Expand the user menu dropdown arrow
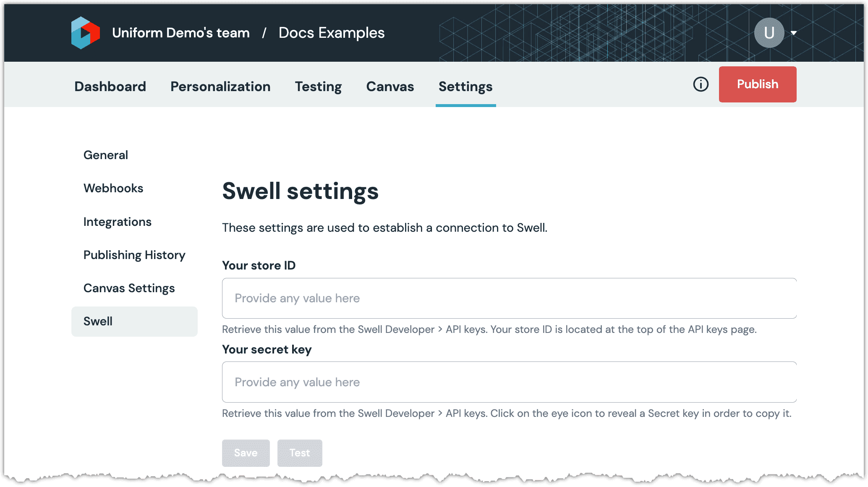Screen dimensions: 868x487 click(x=794, y=33)
